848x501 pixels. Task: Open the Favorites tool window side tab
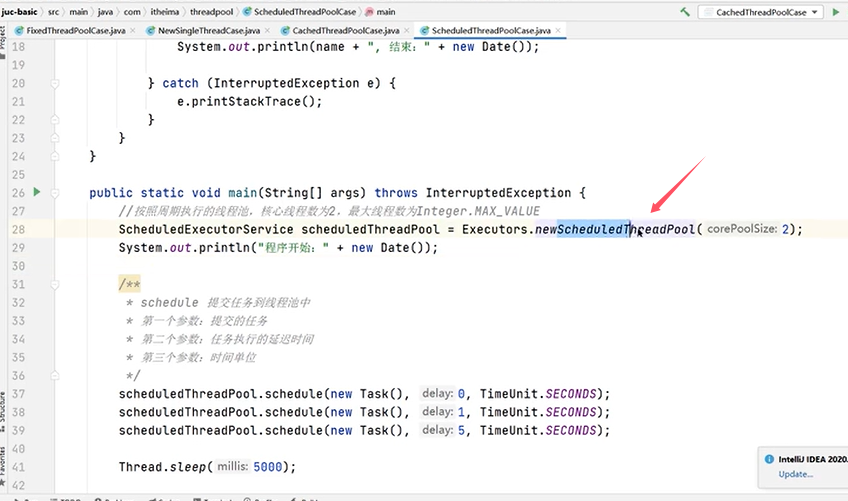(3, 466)
